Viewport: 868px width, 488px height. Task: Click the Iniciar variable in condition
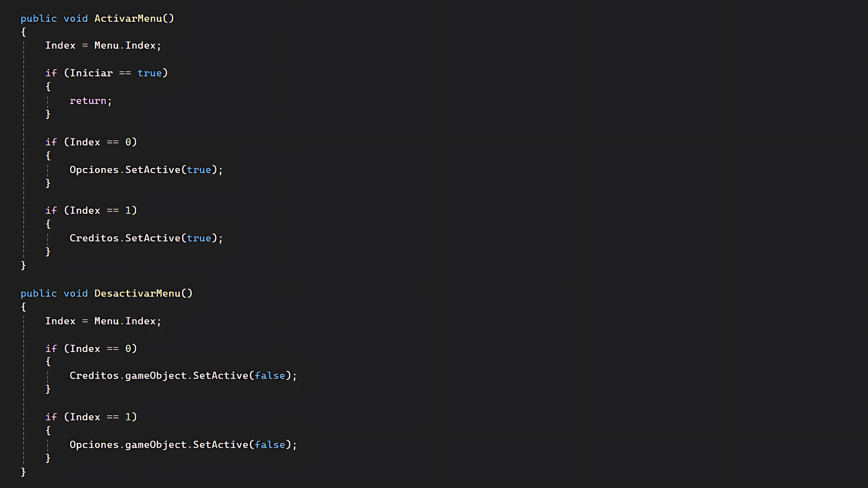tap(91, 73)
